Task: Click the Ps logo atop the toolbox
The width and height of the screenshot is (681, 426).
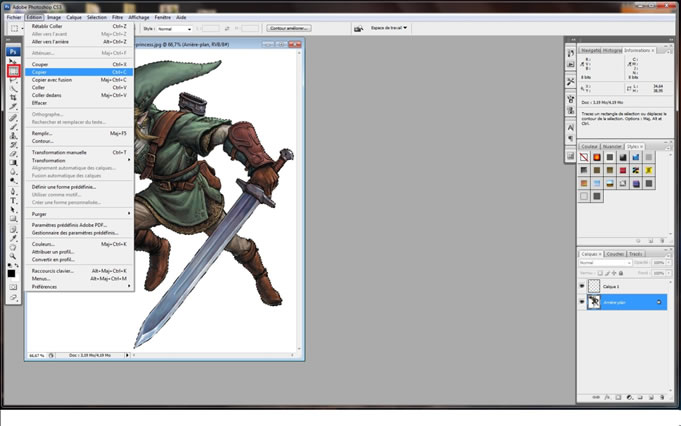Action: pyautogui.click(x=13, y=51)
